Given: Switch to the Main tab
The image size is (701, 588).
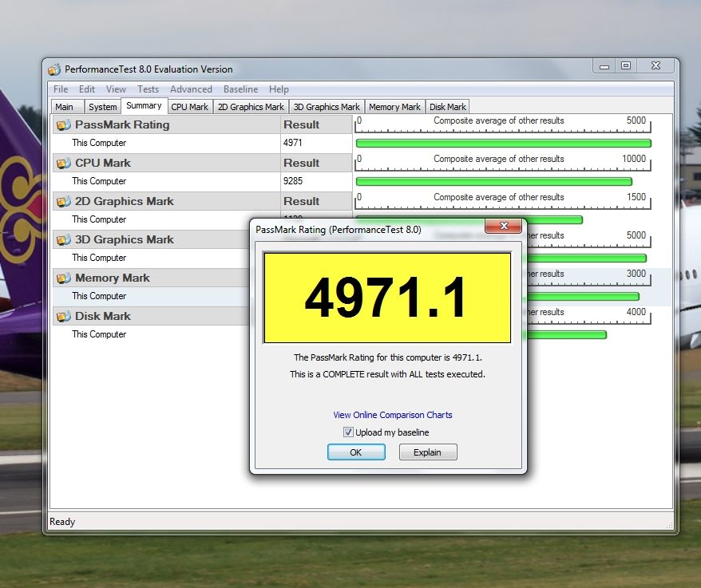Looking at the screenshot, I should point(66,107).
